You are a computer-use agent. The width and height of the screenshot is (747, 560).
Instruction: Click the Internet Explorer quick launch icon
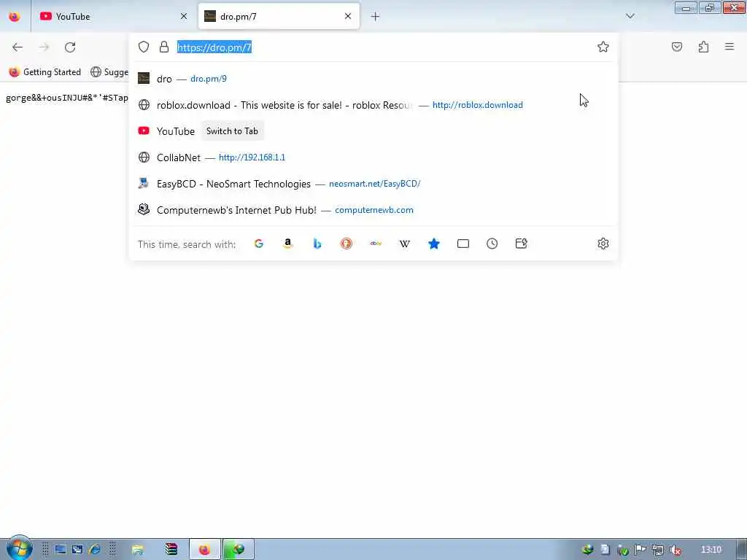click(x=94, y=550)
